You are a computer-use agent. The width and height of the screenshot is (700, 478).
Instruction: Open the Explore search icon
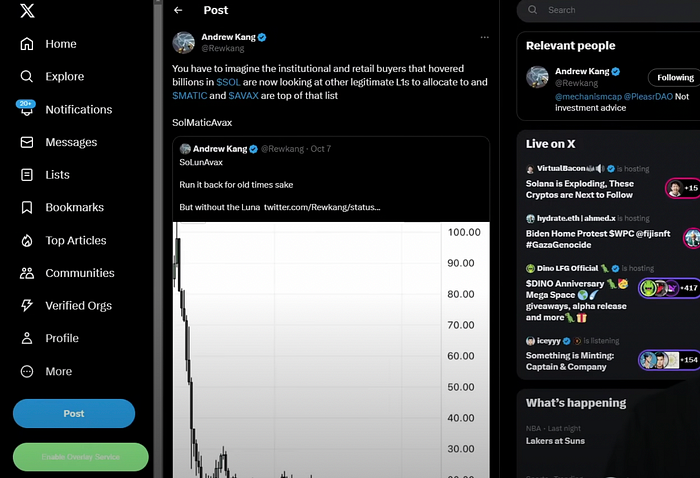tap(27, 77)
